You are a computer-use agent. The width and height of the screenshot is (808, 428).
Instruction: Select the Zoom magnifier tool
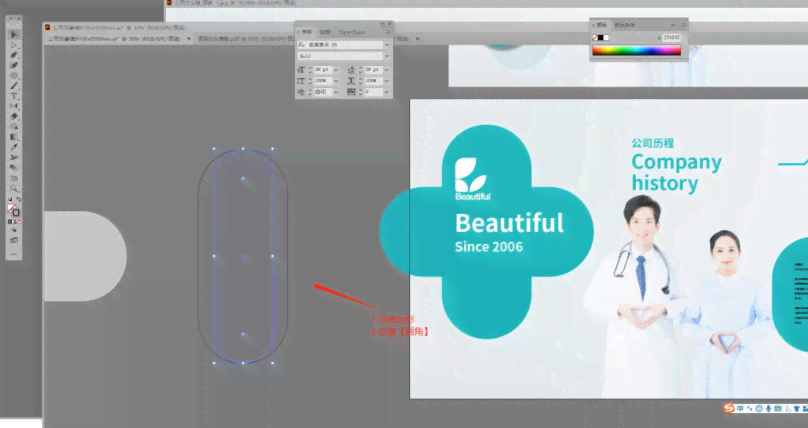click(x=13, y=188)
